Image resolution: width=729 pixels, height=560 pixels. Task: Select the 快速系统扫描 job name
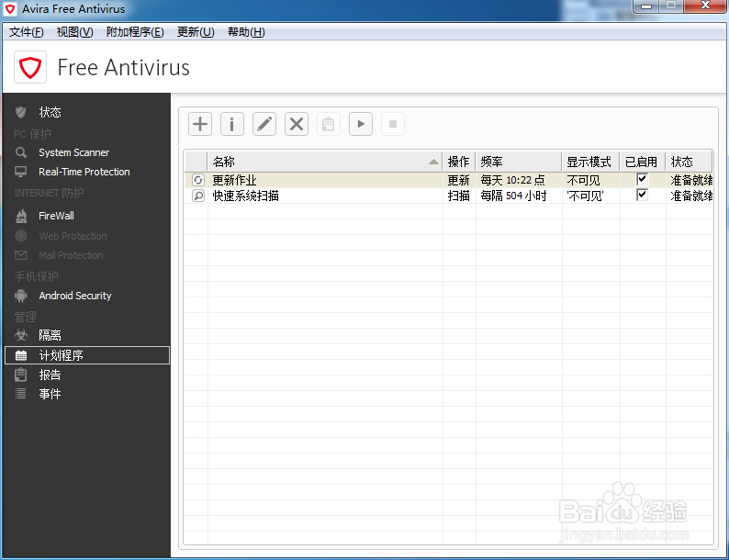point(245,196)
